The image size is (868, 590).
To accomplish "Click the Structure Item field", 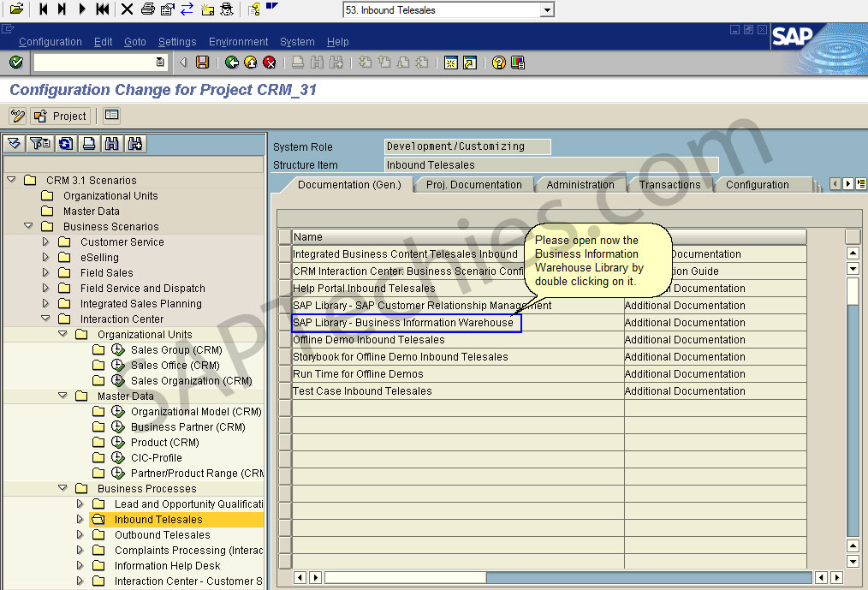I will tap(551, 164).
